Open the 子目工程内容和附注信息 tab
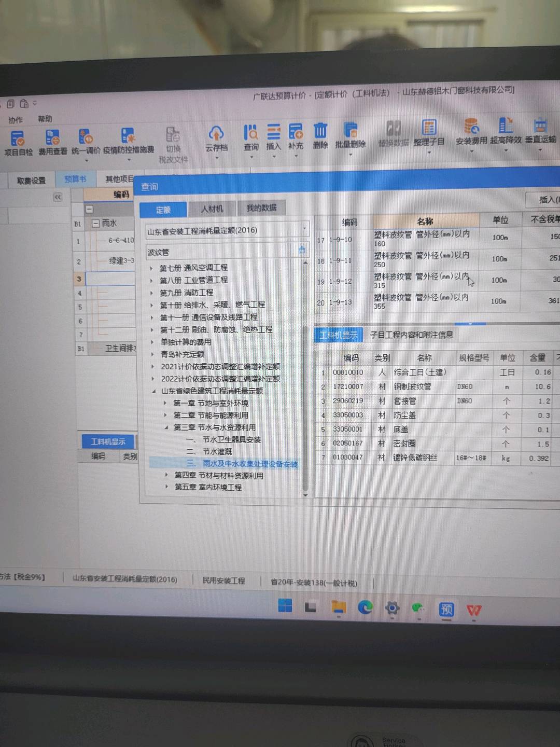 (412, 335)
